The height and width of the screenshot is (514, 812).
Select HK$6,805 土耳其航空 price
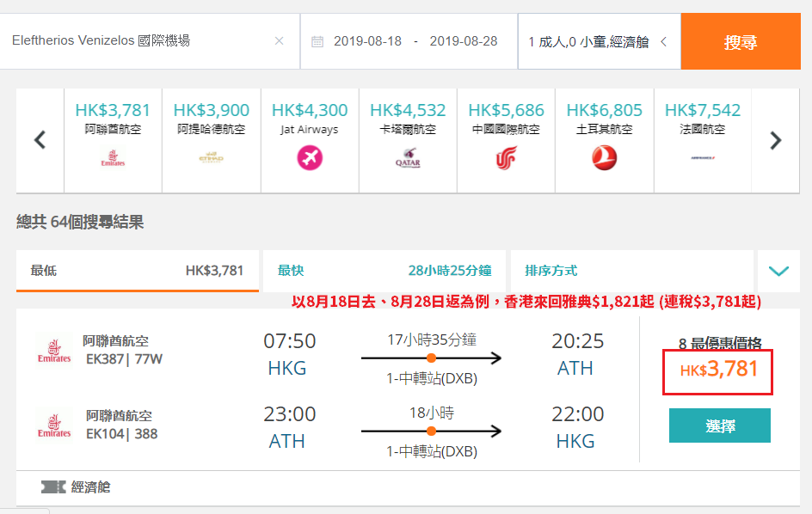pyautogui.click(x=605, y=110)
